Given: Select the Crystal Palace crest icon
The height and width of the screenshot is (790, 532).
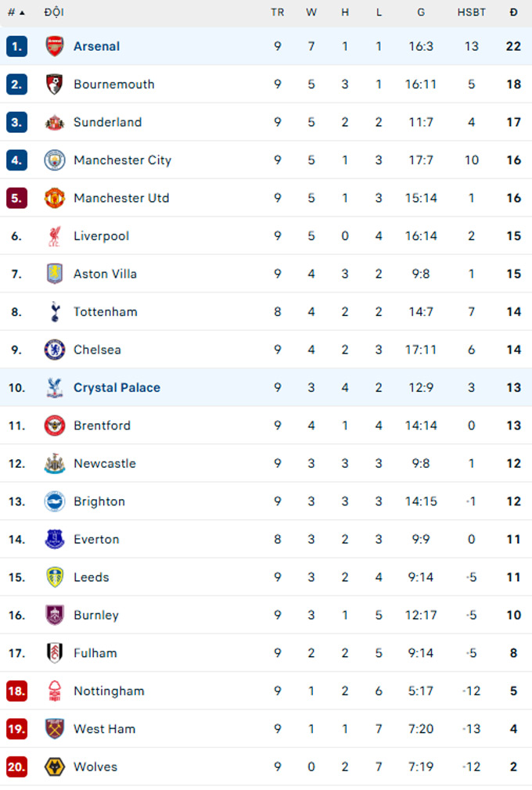Looking at the screenshot, I should coord(54,388).
